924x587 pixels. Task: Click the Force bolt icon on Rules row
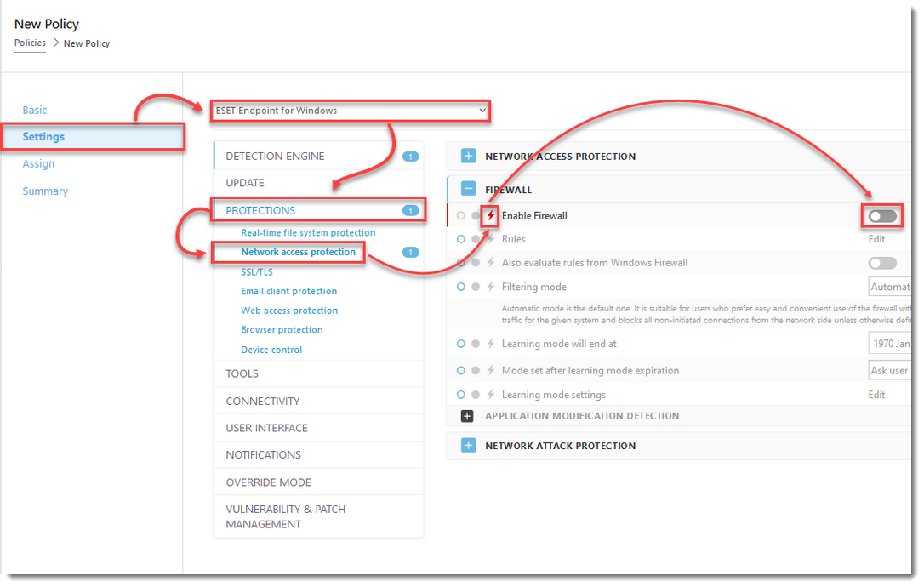point(490,239)
